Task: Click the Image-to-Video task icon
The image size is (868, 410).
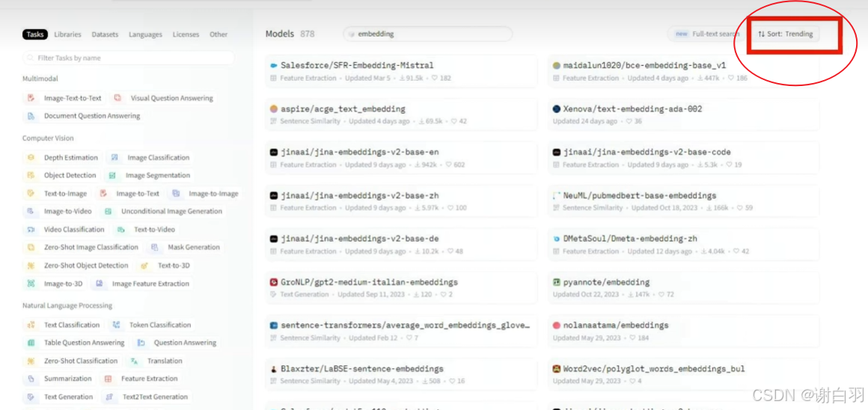Action: (x=31, y=212)
